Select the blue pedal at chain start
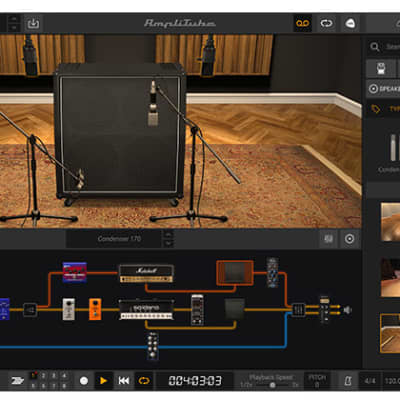Viewport: 400px width, 400px height. coord(4,309)
